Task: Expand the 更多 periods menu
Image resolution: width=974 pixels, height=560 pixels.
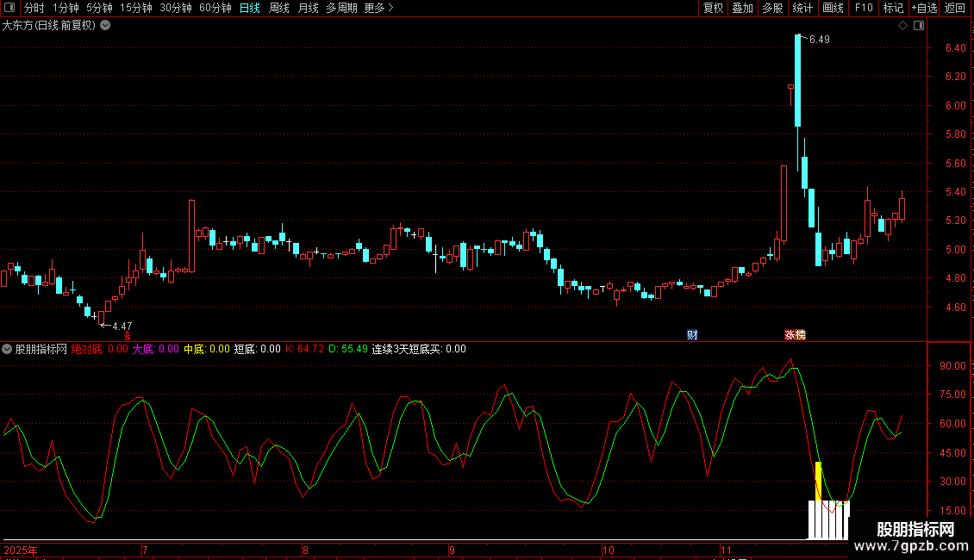Action: (378, 8)
